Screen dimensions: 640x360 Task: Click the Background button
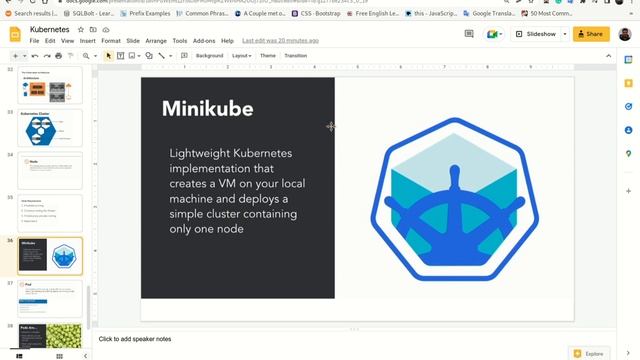[209, 56]
